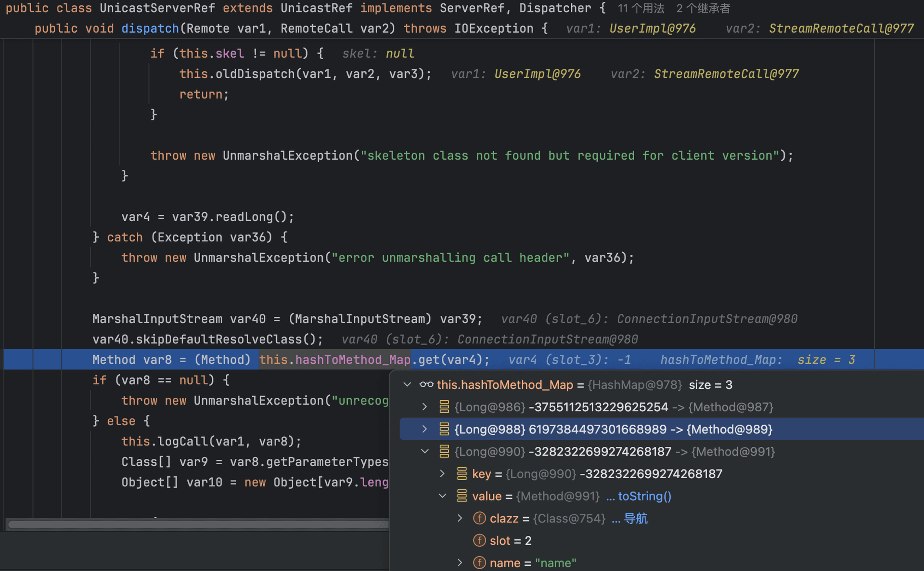Viewport: 924px width, 571px height.
Task: Click the icon beside key = Long@990
Action: tap(462, 474)
